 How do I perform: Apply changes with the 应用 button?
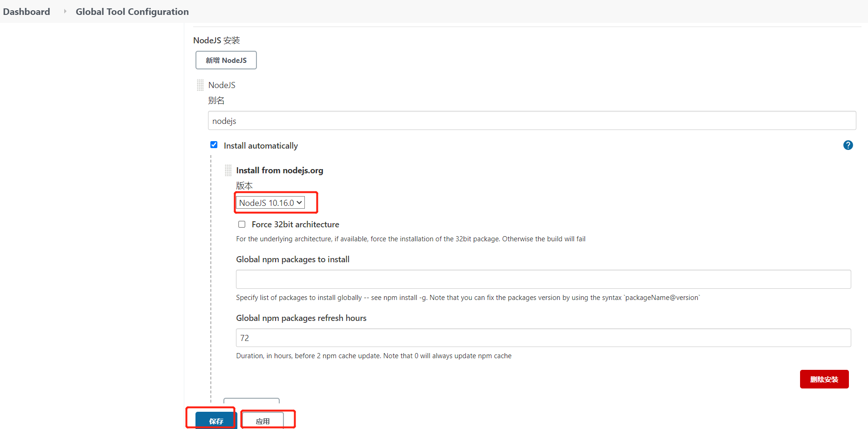coord(262,421)
